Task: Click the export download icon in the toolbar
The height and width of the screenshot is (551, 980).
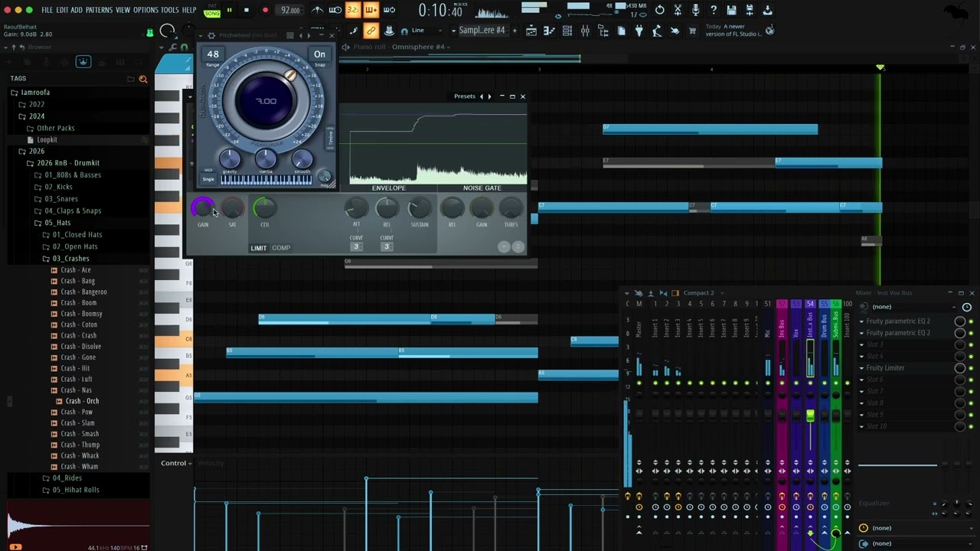Action: [x=768, y=10]
